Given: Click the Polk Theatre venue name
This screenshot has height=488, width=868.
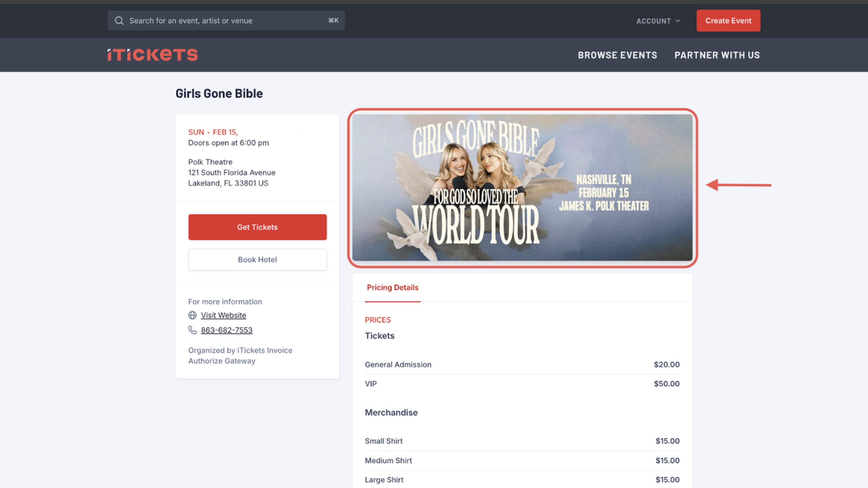Looking at the screenshot, I should (x=210, y=162).
